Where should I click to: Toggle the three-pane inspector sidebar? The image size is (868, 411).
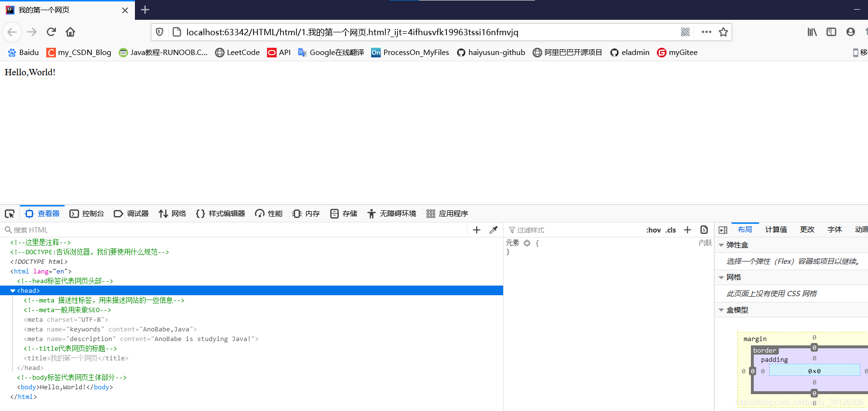point(723,230)
